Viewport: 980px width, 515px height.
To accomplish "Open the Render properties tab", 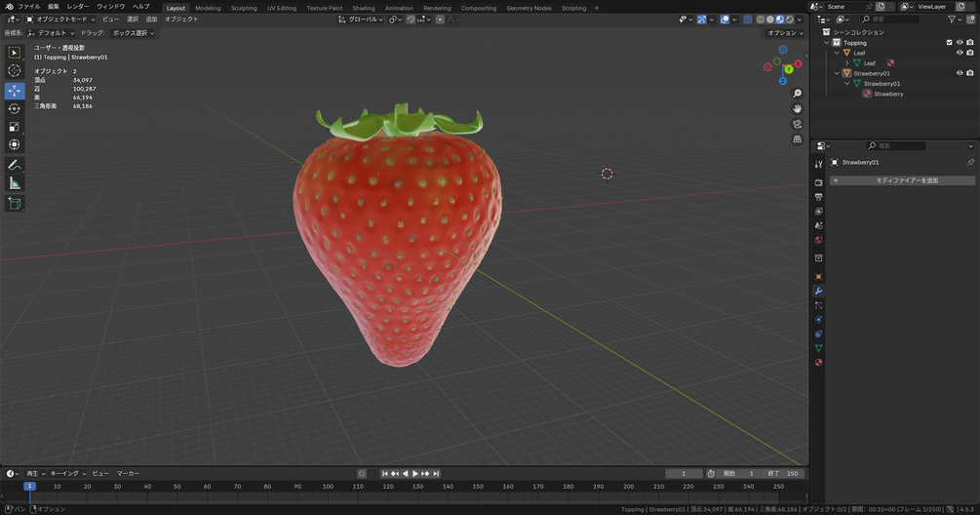I will 818,182.
